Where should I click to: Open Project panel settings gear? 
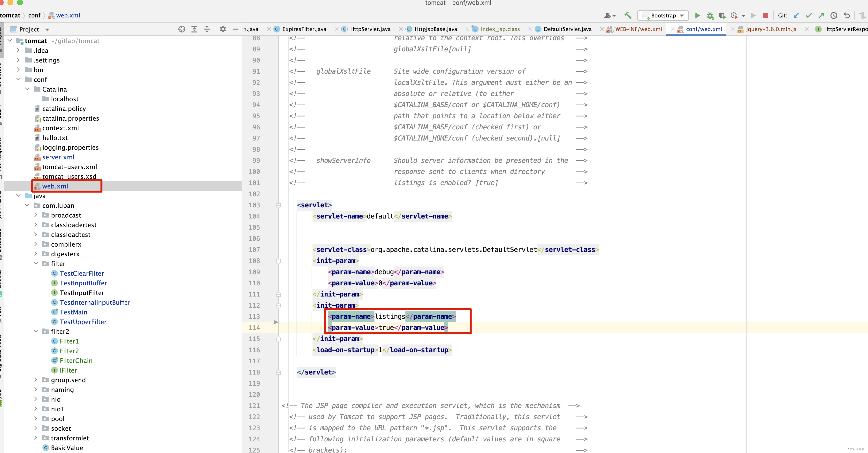223,29
